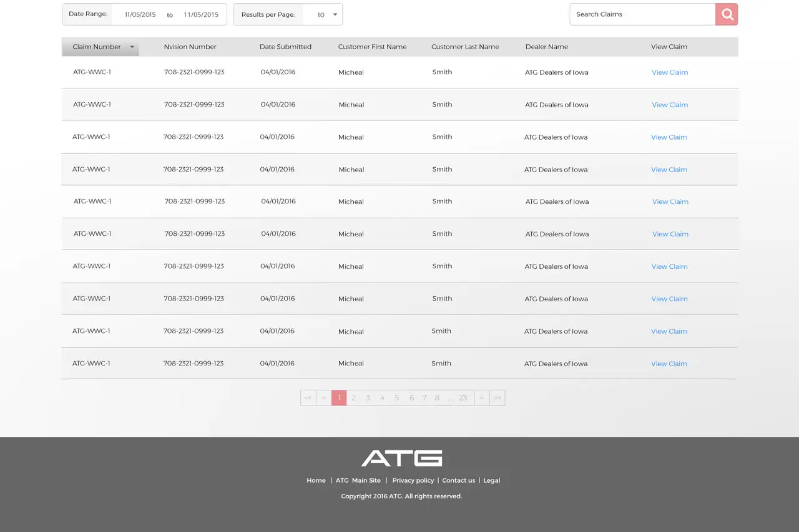Viewport: 799px width, 532px height.
Task: Go to page 4 of results
Action: pyautogui.click(x=382, y=398)
